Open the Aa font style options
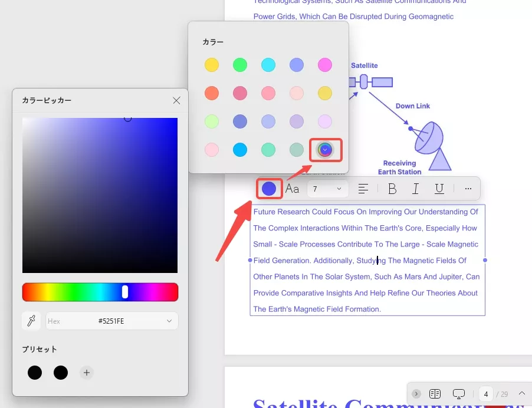 point(292,189)
